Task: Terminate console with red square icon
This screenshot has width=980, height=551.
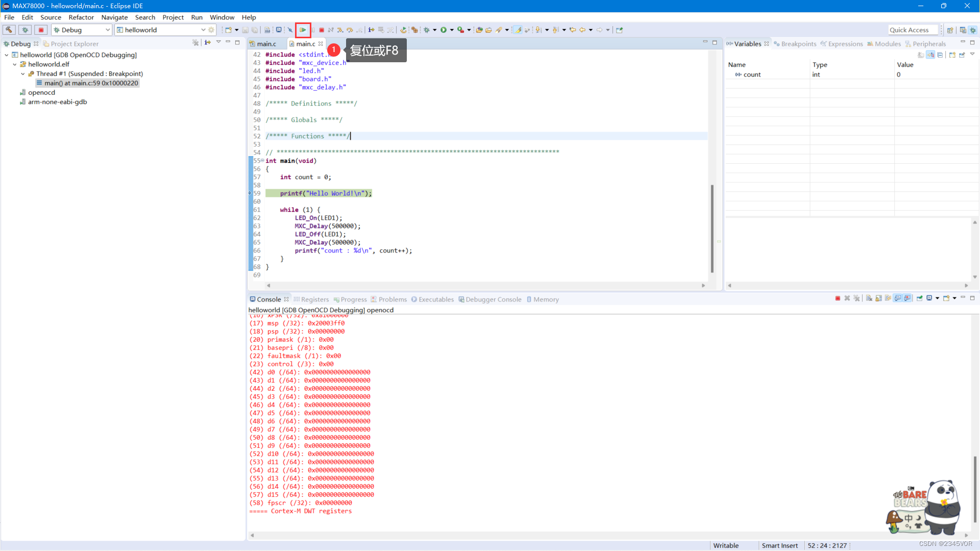Action: coord(838,298)
